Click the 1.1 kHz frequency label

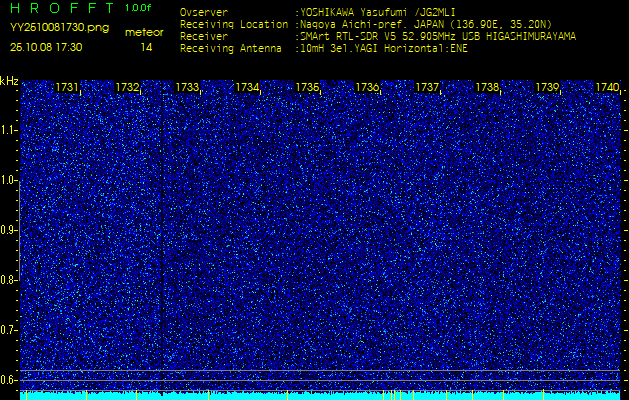coord(8,130)
